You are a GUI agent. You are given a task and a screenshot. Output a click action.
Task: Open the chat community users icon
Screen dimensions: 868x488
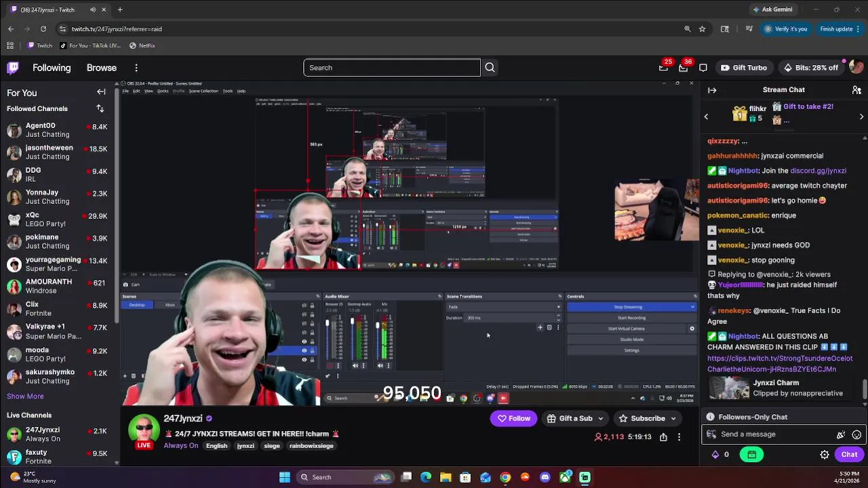856,89
